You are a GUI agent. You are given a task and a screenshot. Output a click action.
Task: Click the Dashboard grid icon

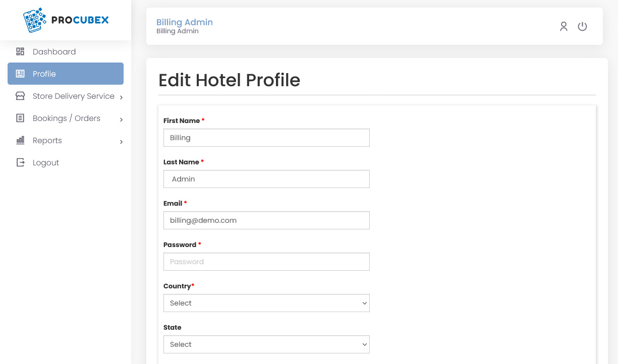click(20, 51)
